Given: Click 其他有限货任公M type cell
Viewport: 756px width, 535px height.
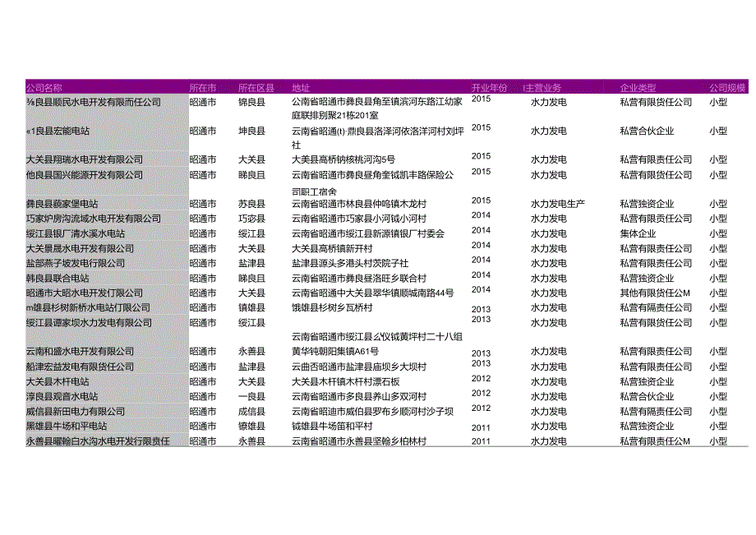Looking at the screenshot, I should coord(655,293).
